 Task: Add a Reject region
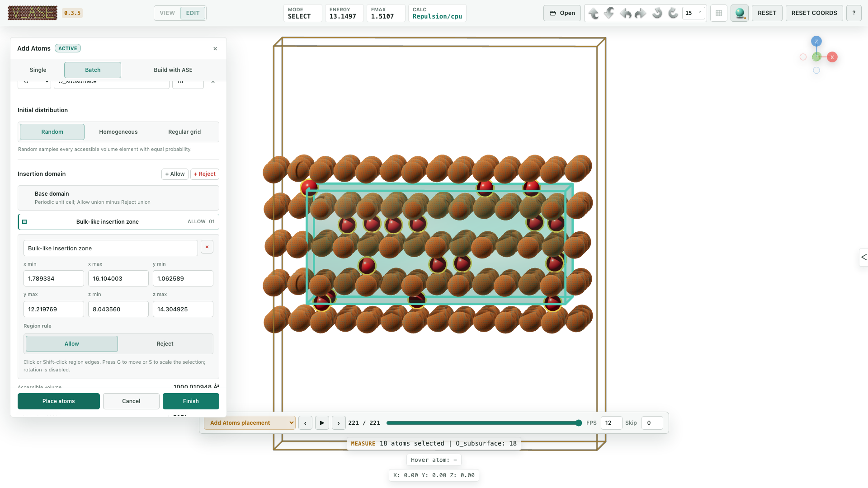205,174
